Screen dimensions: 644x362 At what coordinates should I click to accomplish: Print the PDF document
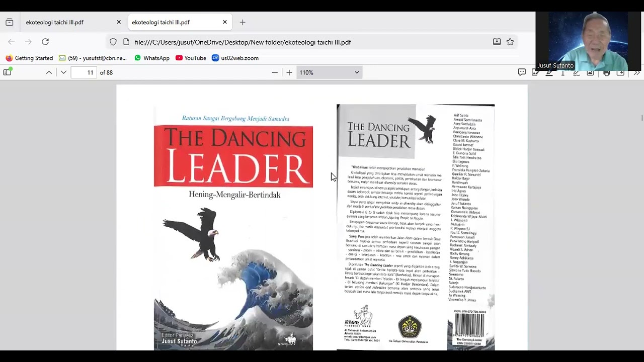(607, 72)
